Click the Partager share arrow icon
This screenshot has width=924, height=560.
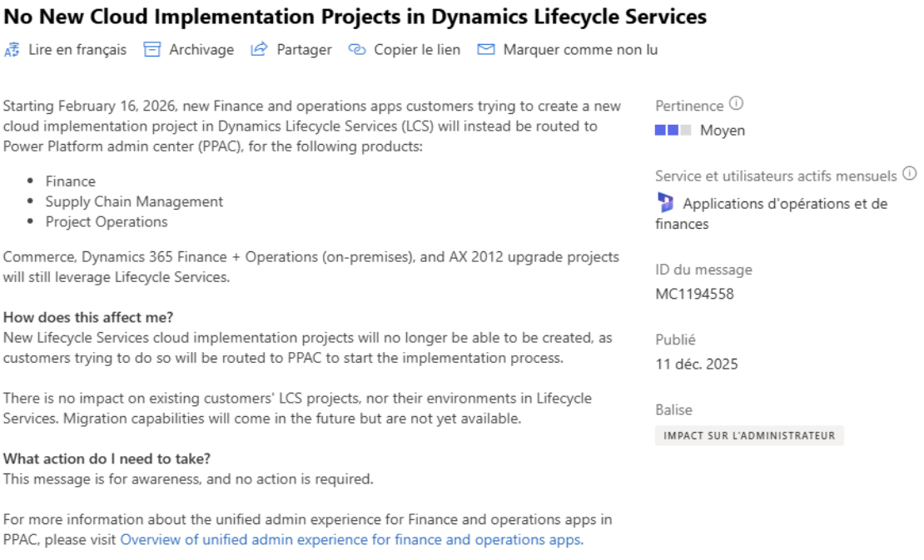click(x=259, y=50)
